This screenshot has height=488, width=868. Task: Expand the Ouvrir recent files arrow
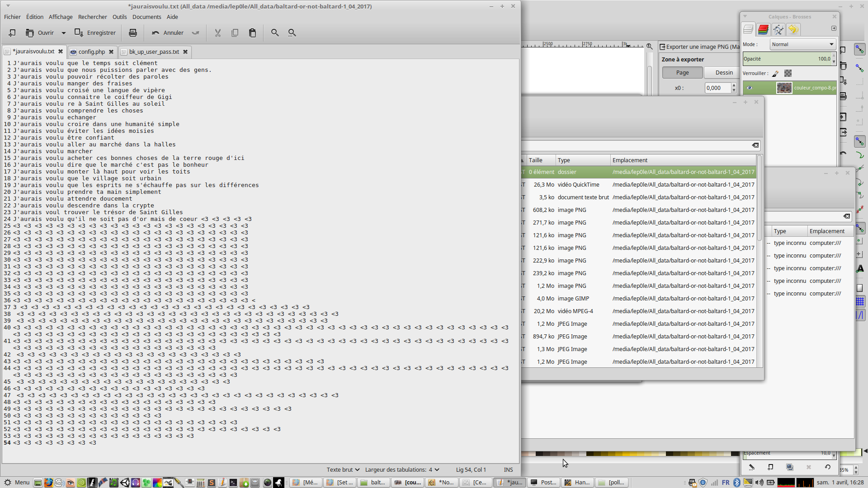[64, 33]
